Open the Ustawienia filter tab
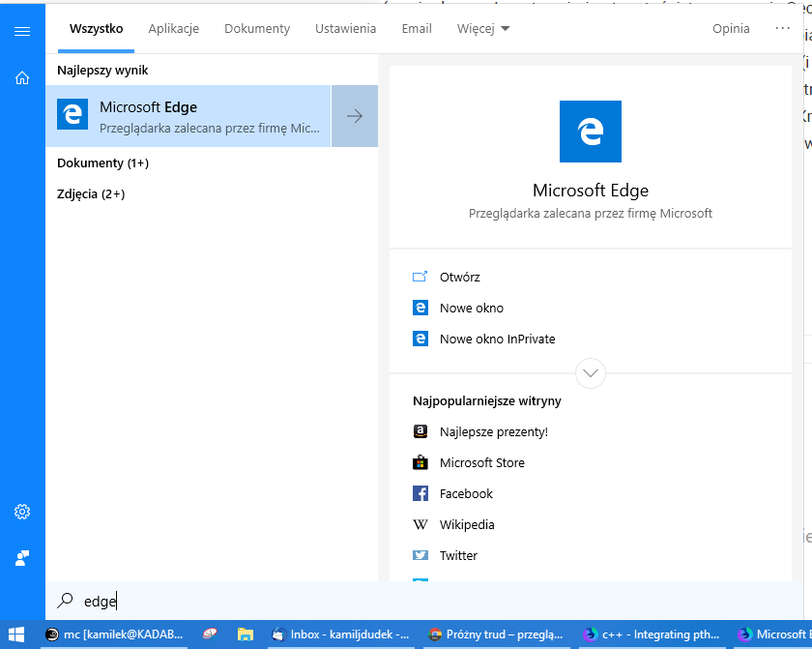Image resolution: width=812 pixels, height=649 pixels. coord(345,28)
